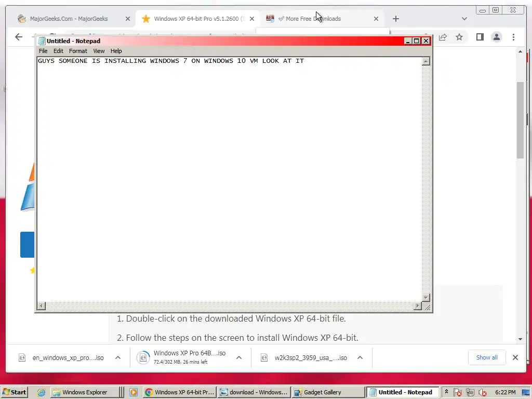Switch to Windows Explorer taskbar button
The height and width of the screenshot is (399, 532).
(85, 392)
